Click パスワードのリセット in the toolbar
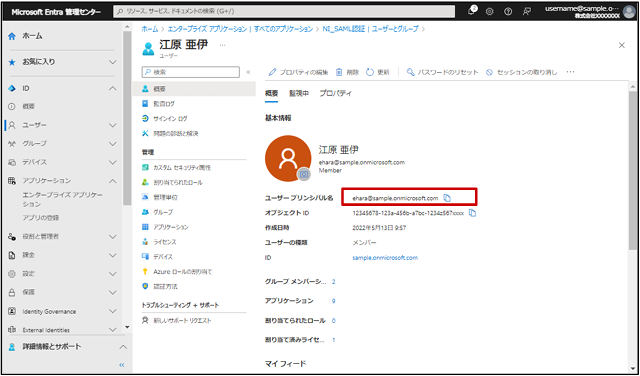640x376 pixels. (x=442, y=72)
